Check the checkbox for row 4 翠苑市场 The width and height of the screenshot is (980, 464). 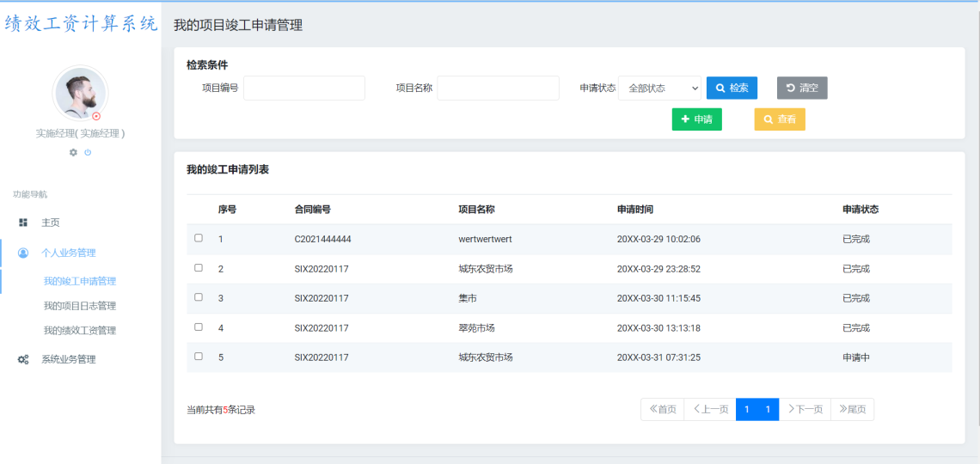198,327
